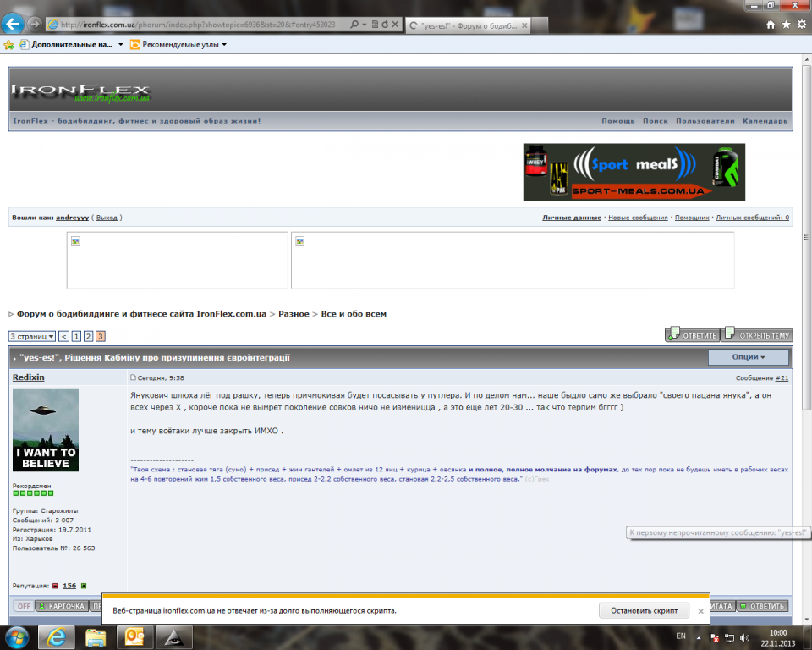Viewport: 812px width, 650px height.
Task: Open the IE home page icon
Action: point(771,25)
